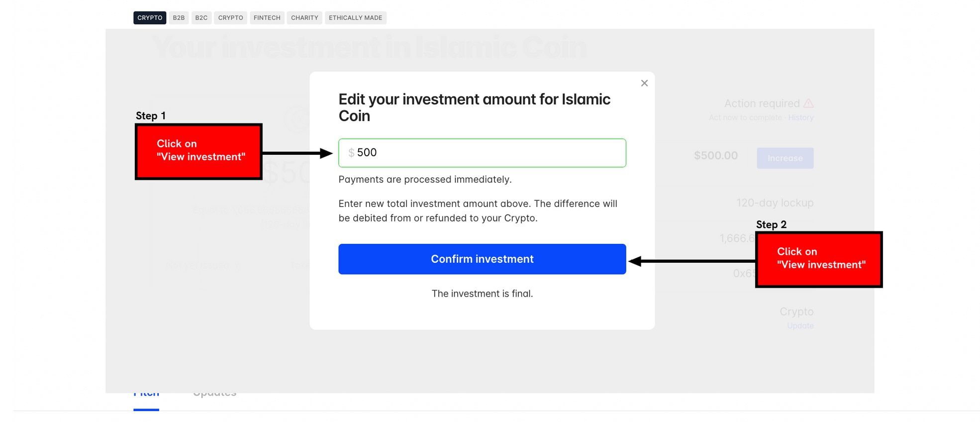Viewport: 980px width, 422px height.
Task: Select the B2B tag
Action: [x=179, y=18]
